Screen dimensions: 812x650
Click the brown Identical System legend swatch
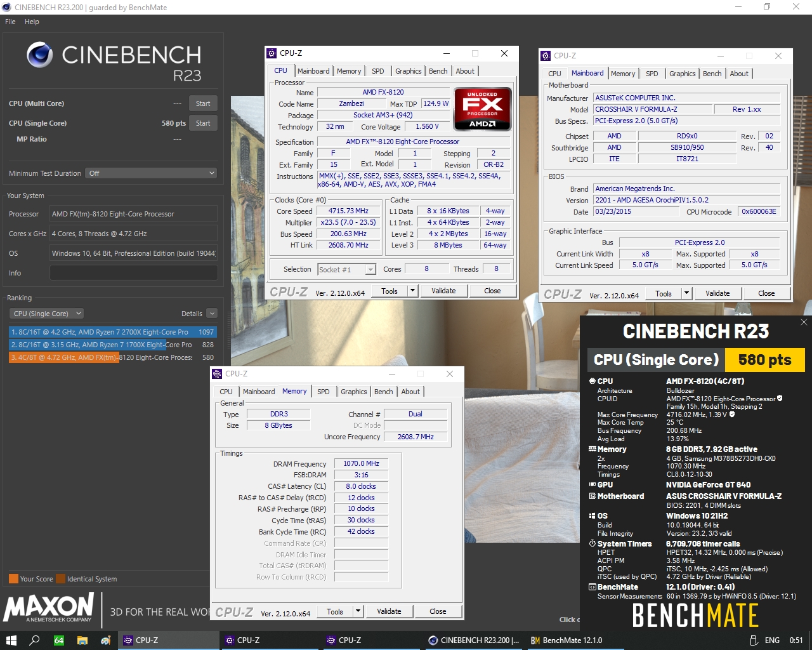tap(60, 579)
